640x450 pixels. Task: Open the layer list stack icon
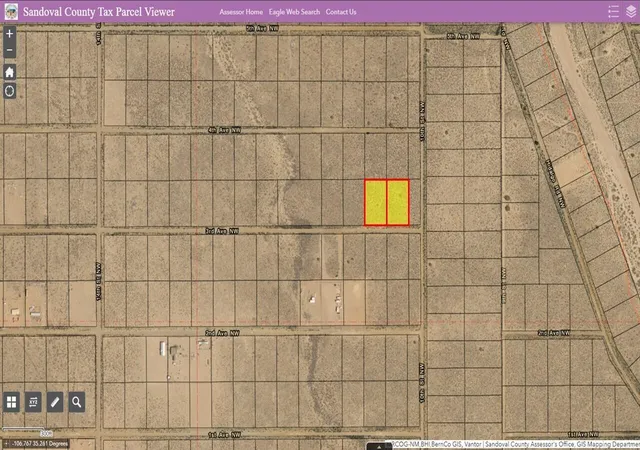pyautogui.click(x=631, y=12)
